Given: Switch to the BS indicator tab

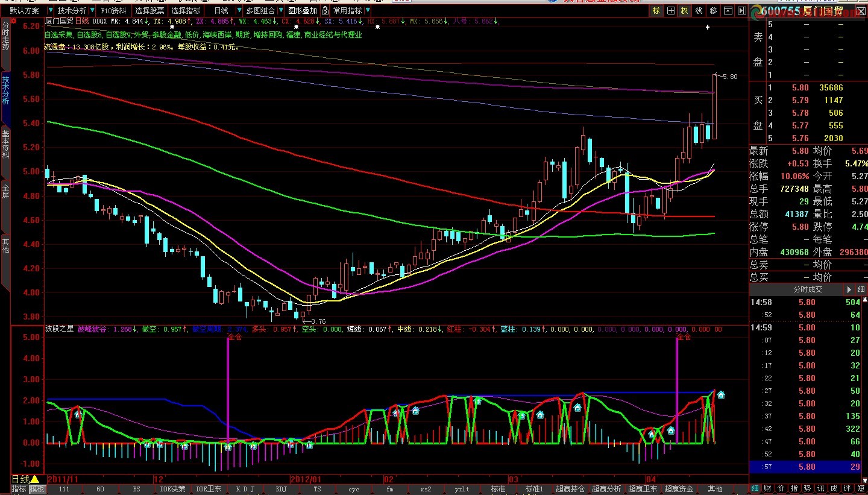Looking at the screenshot, I should [136, 489].
